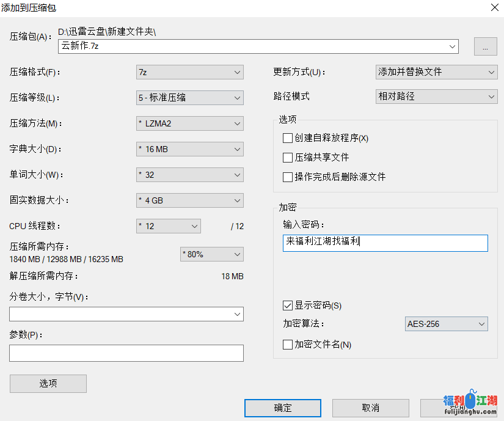Expand the 更新方式 dropdown
Image resolution: width=504 pixels, height=421 pixels.
coord(436,72)
